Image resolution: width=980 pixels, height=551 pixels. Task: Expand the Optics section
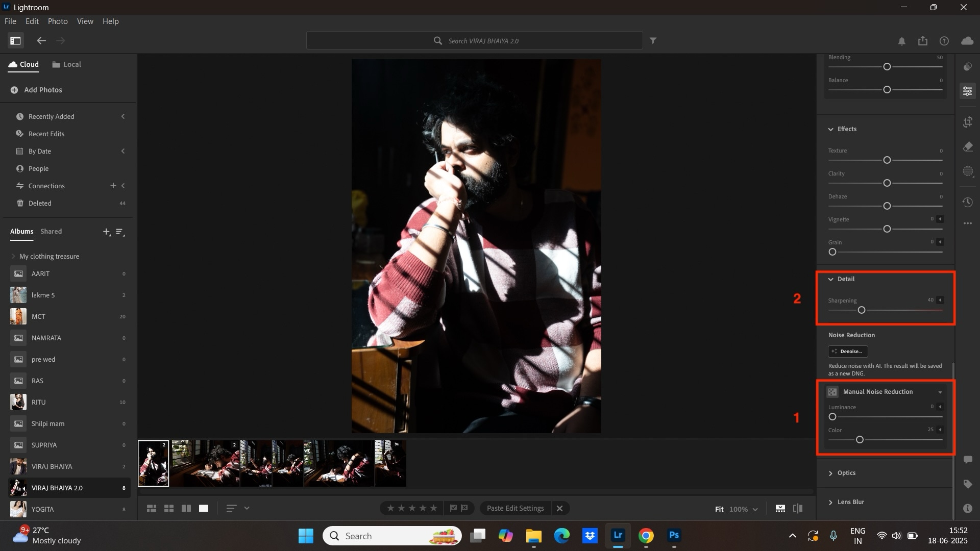(830, 473)
